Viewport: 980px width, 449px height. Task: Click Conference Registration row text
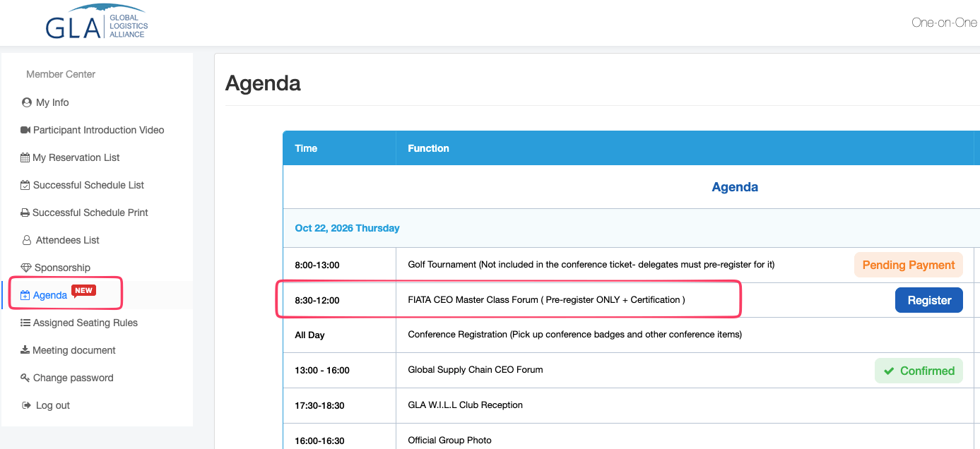tap(574, 335)
